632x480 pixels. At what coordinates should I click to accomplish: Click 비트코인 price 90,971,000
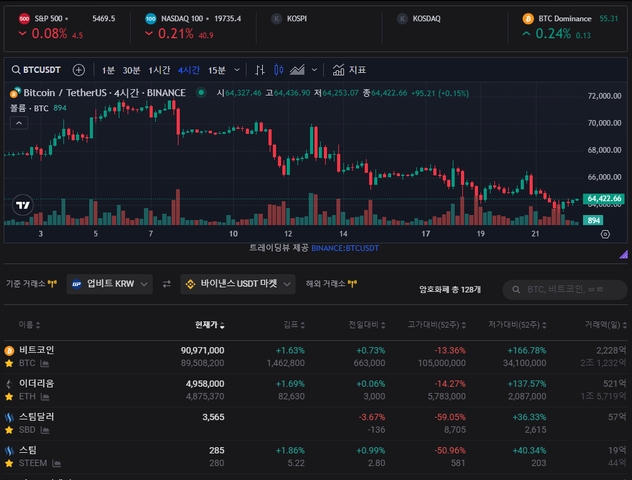pyautogui.click(x=202, y=351)
